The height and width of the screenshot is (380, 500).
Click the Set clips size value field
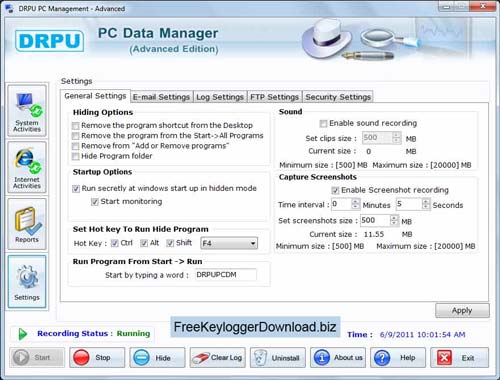coord(377,138)
